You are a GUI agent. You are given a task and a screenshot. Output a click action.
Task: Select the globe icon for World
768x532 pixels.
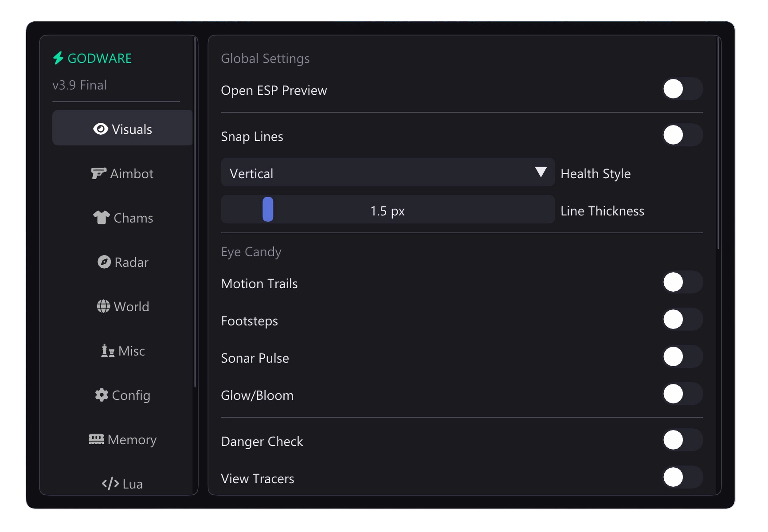click(102, 306)
